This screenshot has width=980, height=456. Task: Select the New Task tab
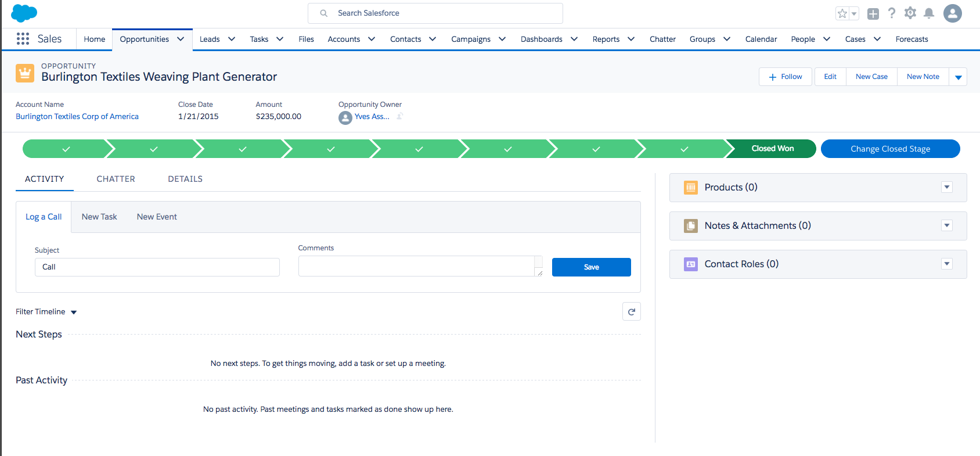pyautogui.click(x=99, y=217)
